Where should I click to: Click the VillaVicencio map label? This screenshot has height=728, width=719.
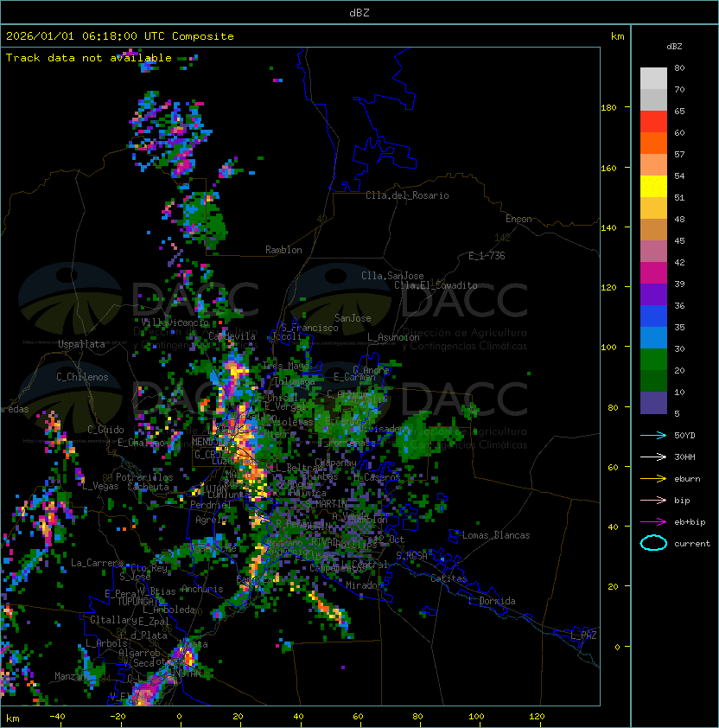175,322
